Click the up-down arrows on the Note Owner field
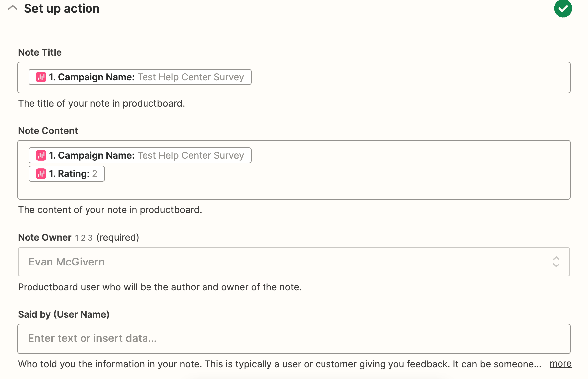 556,262
